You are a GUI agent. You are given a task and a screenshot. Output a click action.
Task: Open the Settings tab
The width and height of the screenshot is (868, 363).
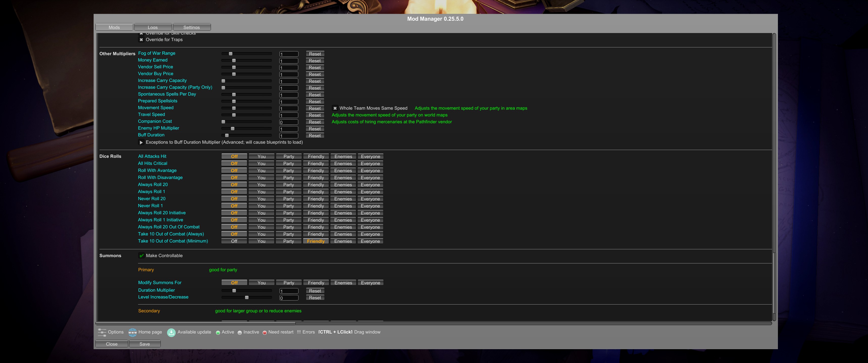coord(192,27)
